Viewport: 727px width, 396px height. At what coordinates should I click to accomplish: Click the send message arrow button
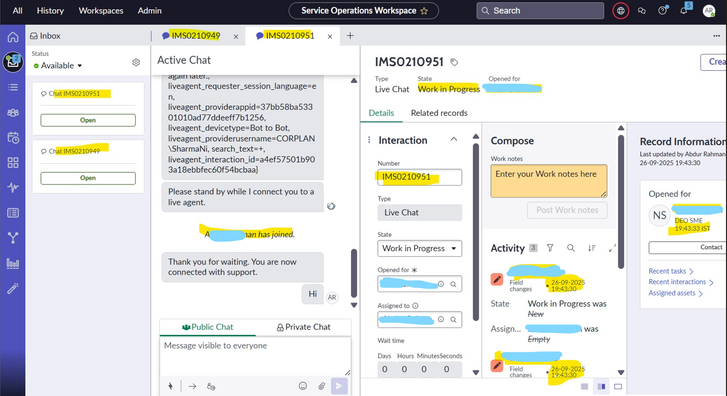pyautogui.click(x=339, y=386)
